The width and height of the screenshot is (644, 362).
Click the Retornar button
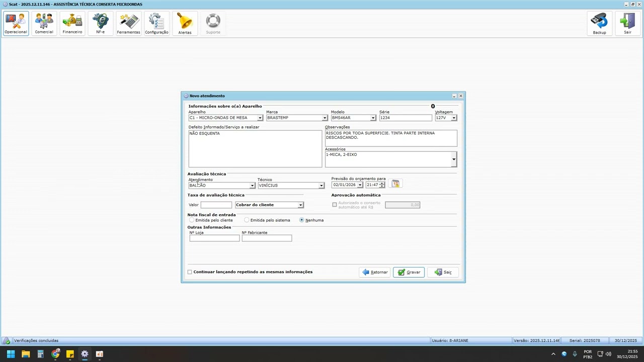click(375, 272)
